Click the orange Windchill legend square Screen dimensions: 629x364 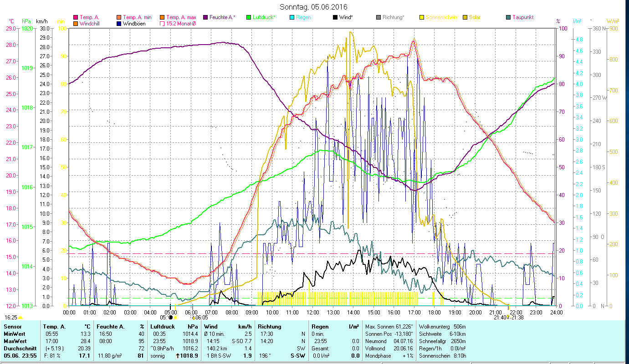coord(76,24)
